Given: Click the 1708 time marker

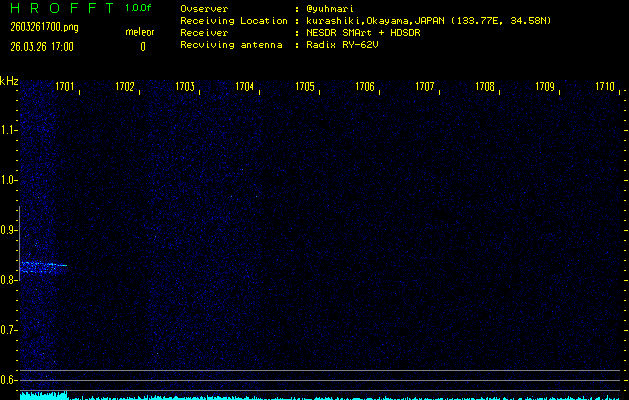Looking at the screenshot, I should (x=485, y=86).
